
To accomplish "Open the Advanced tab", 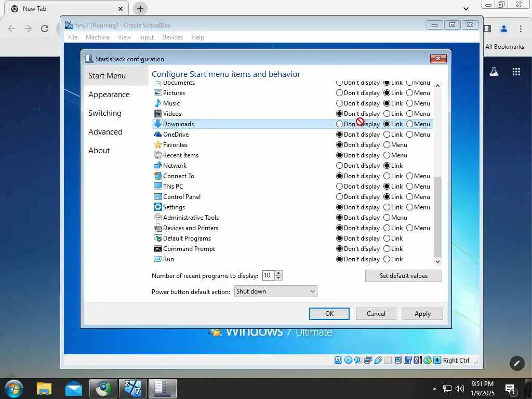I will [105, 131].
